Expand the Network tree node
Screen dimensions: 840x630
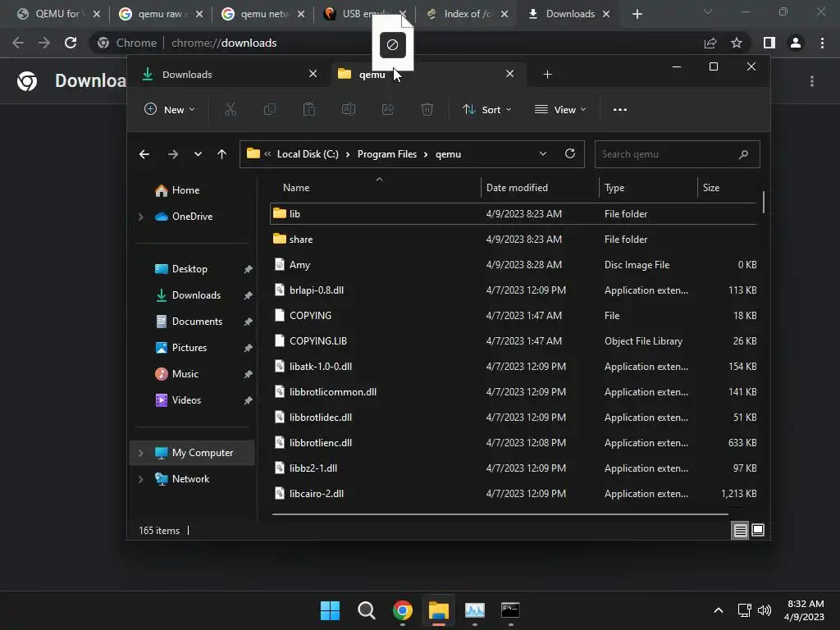click(x=141, y=479)
